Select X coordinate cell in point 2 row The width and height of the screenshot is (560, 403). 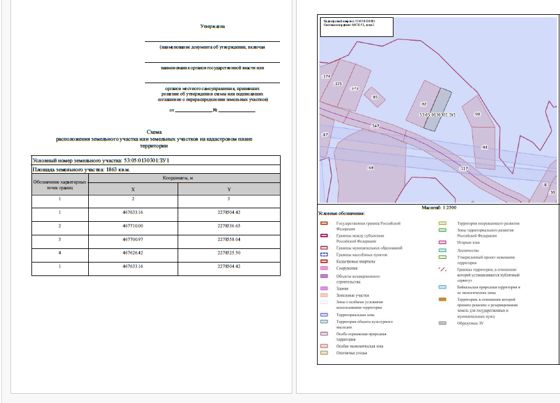click(x=133, y=228)
